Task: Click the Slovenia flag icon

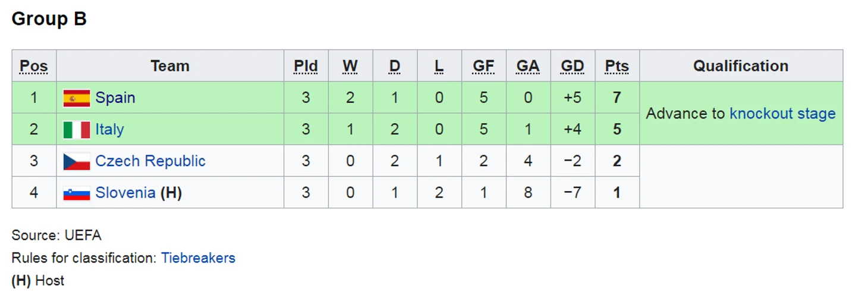Action: [x=77, y=193]
